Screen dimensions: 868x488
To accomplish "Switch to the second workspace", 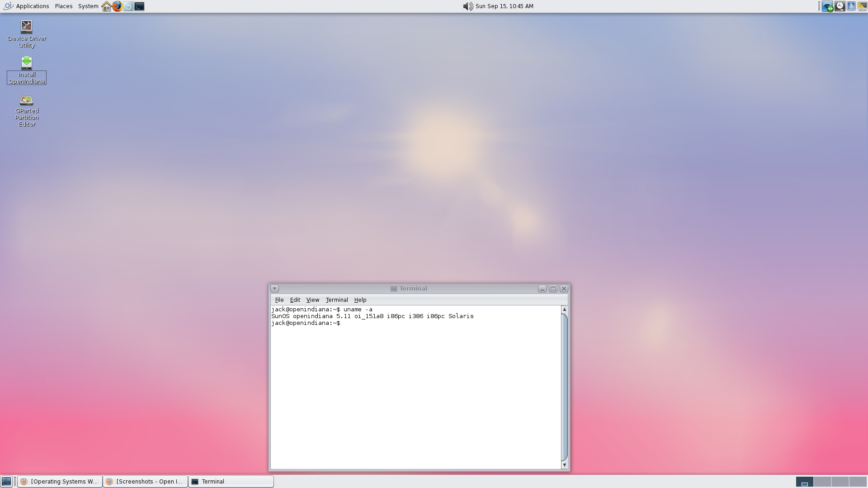I will 822,482.
